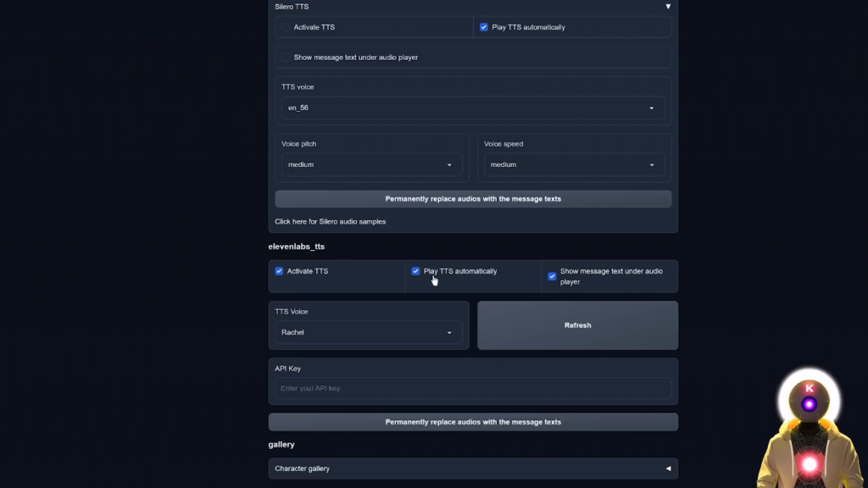Image resolution: width=868 pixels, height=488 pixels.
Task: Click the Refresh button
Action: (577, 325)
